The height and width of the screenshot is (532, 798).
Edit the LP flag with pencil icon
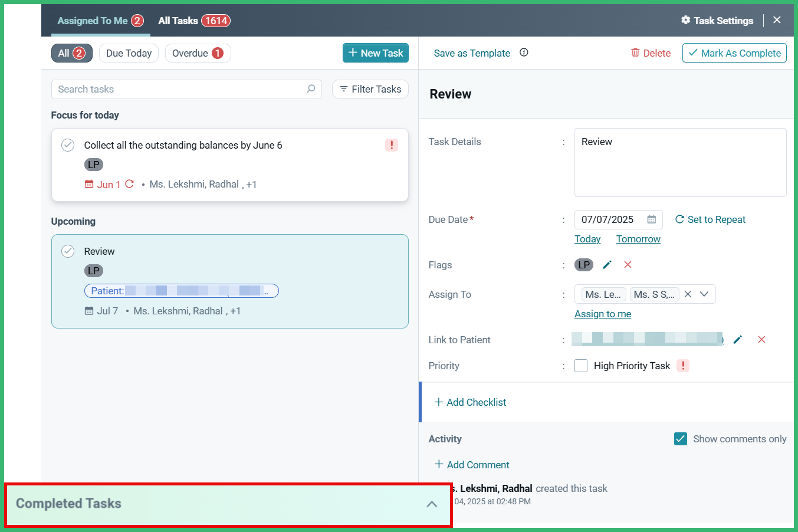pyautogui.click(x=607, y=265)
